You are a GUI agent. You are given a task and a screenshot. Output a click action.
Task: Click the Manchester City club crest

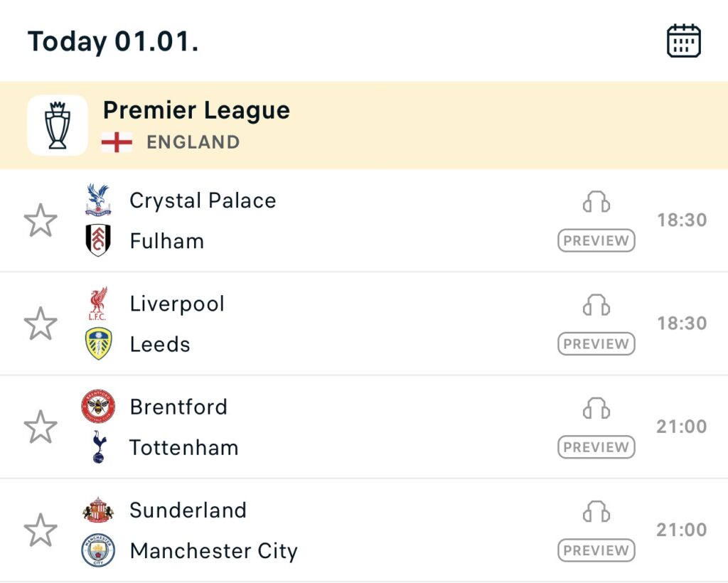[x=98, y=550]
